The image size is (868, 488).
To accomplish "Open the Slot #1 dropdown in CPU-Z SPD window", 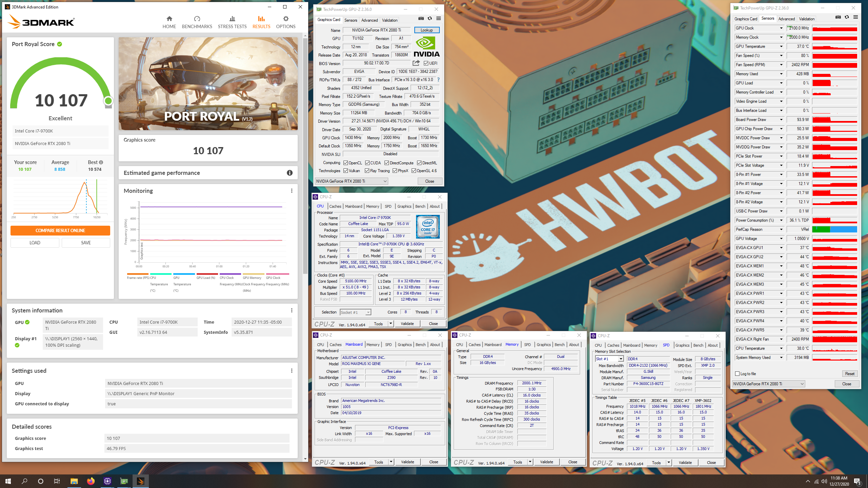I will click(x=609, y=359).
